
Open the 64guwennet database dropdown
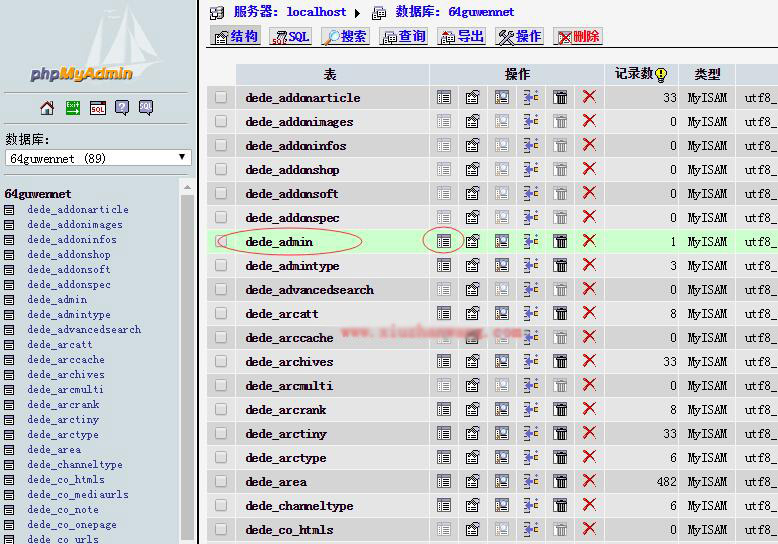(x=98, y=158)
